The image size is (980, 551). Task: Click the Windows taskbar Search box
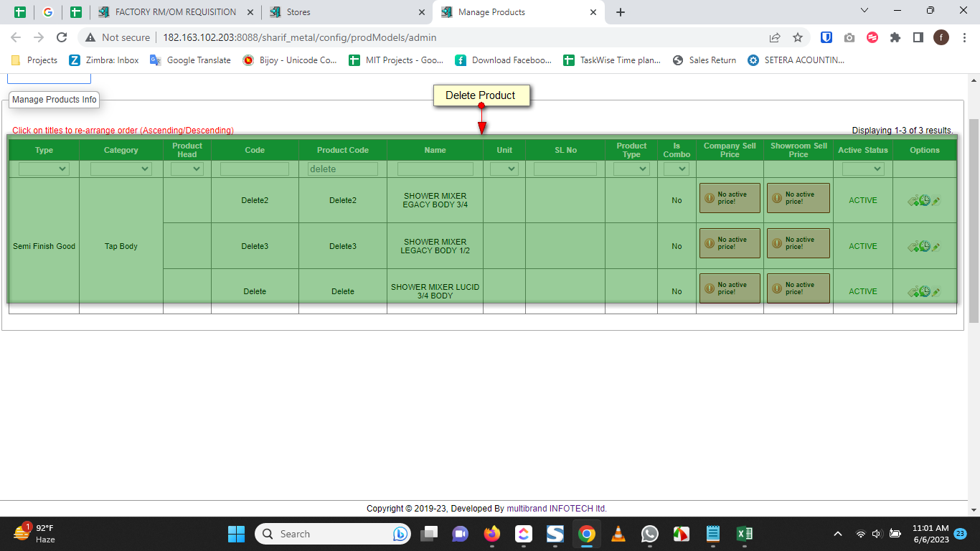coord(331,534)
